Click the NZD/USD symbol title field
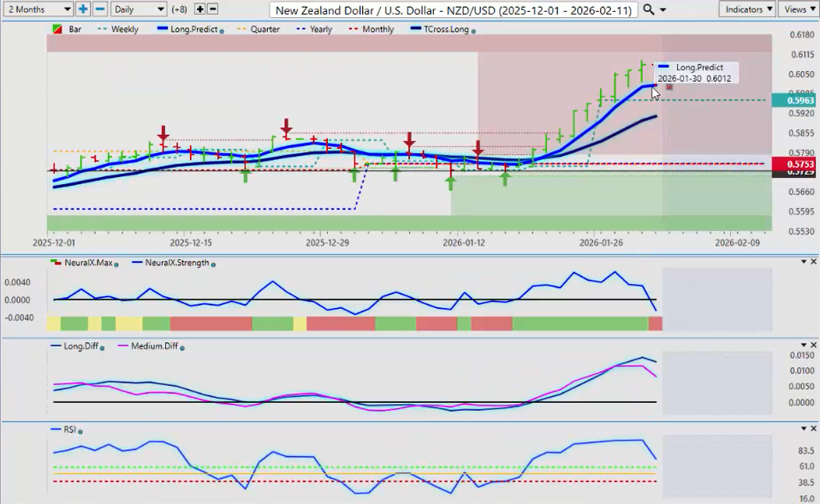 click(454, 9)
